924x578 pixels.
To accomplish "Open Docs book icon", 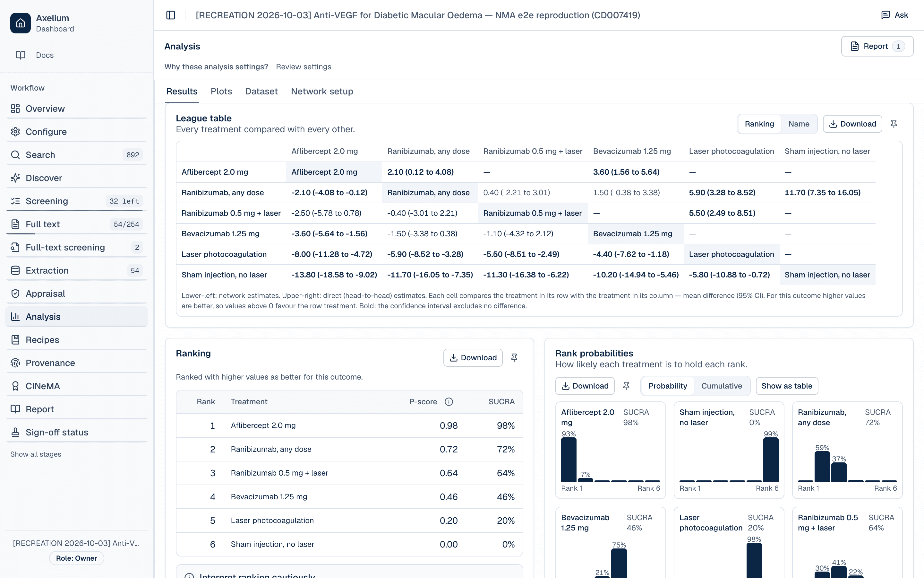I will pyautogui.click(x=21, y=55).
